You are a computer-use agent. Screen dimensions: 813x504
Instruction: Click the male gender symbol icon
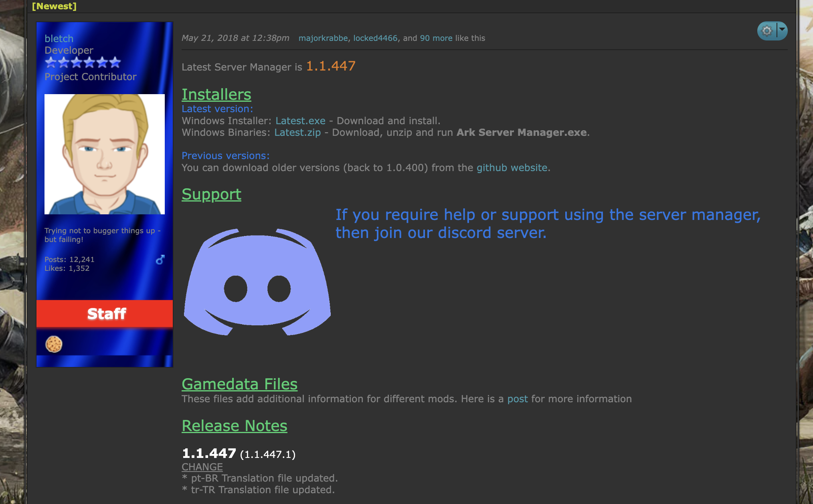click(x=160, y=260)
